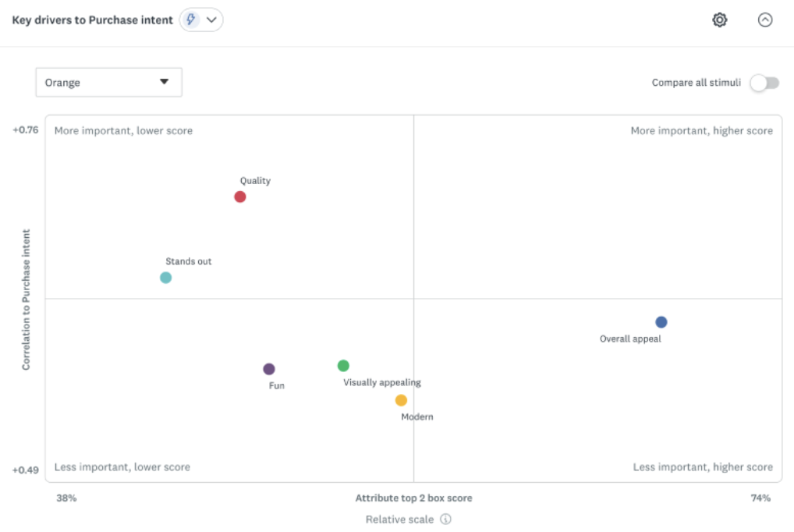Click More important, lower score quadrant label
Viewport: 794px width, 532px height.
(x=123, y=131)
